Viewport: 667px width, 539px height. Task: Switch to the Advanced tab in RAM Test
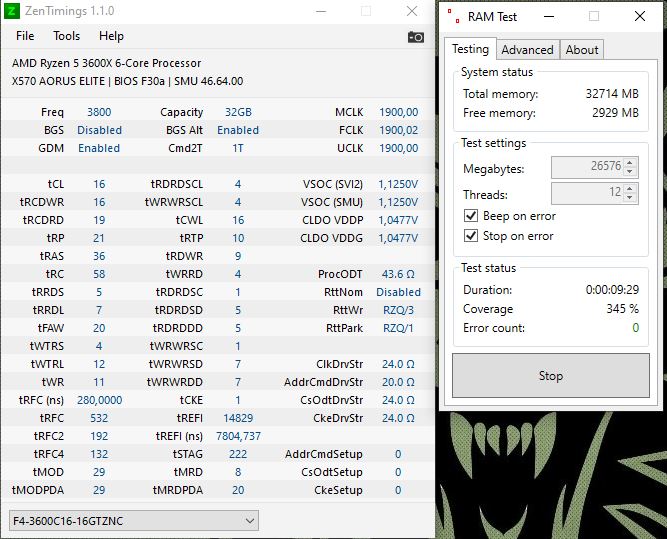[x=527, y=50]
